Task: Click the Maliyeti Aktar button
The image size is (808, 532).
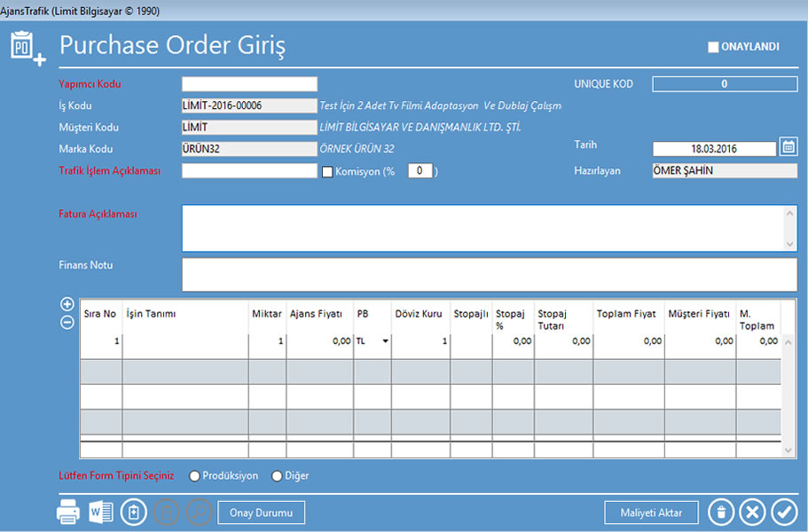Action: coord(651,512)
